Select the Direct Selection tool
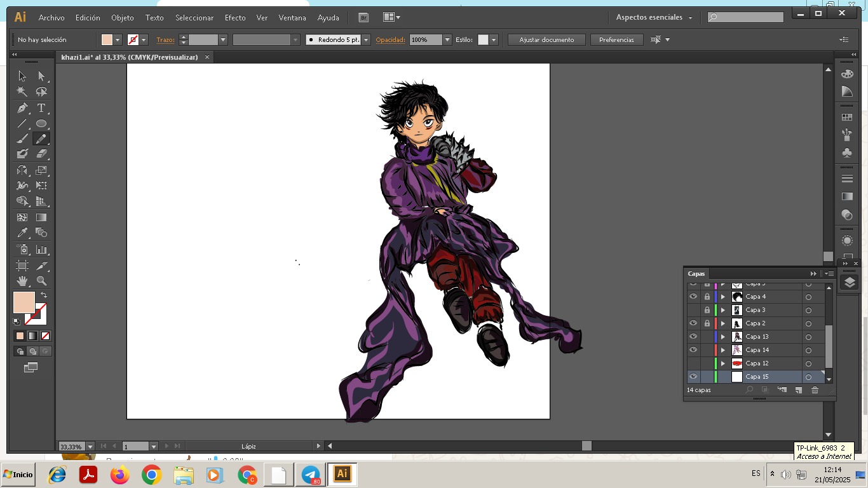The height and width of the screenshot is (488, 868). (41, 76)
